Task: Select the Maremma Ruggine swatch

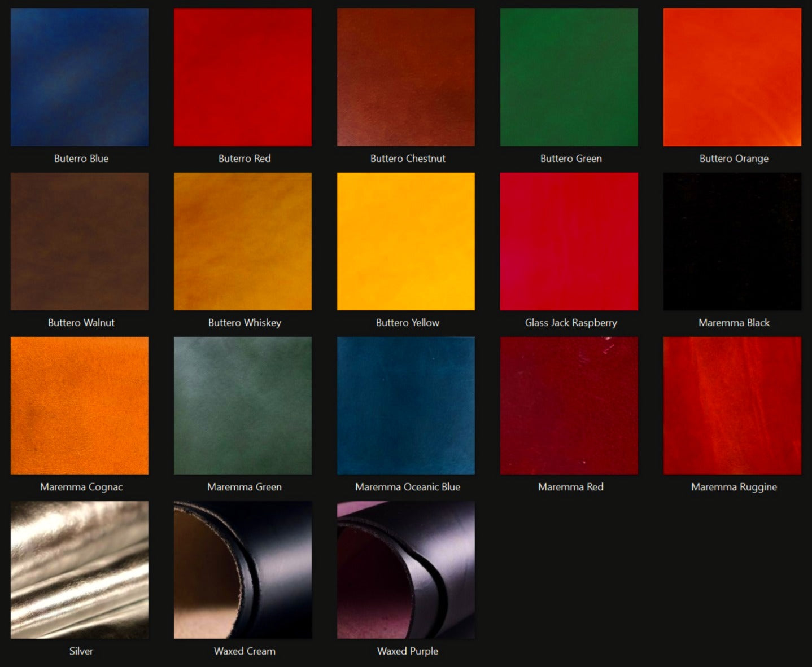Action: (x=732, y=406)
